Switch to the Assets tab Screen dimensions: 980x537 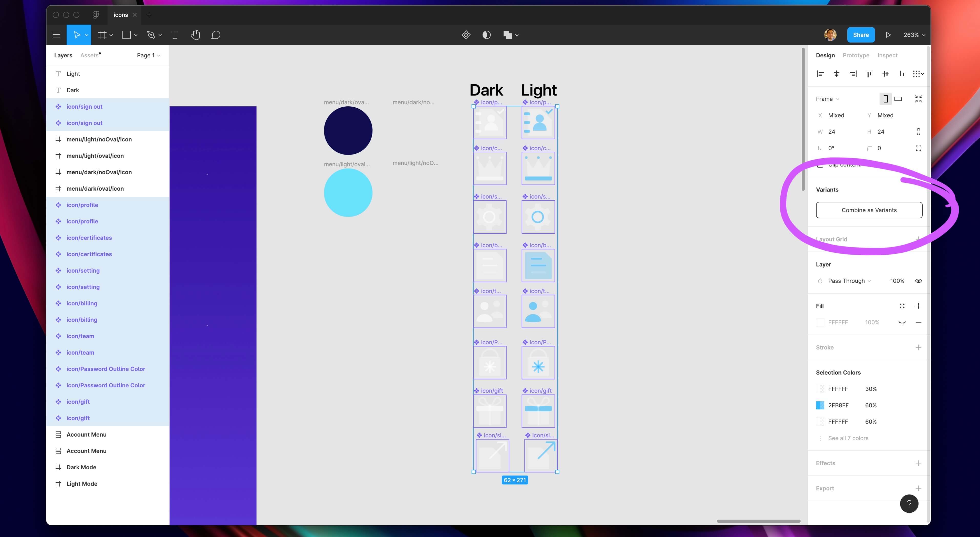pos(90,55)
